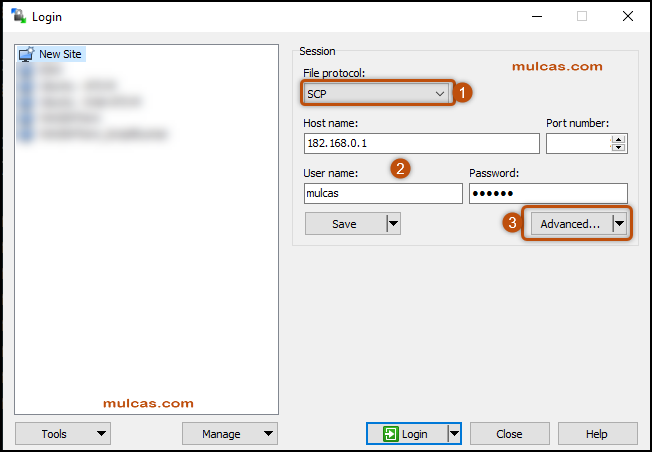Expand the Advanced button dropdown arrow
This screenshot has width=652, height=452.
click(x=620, y=224)
